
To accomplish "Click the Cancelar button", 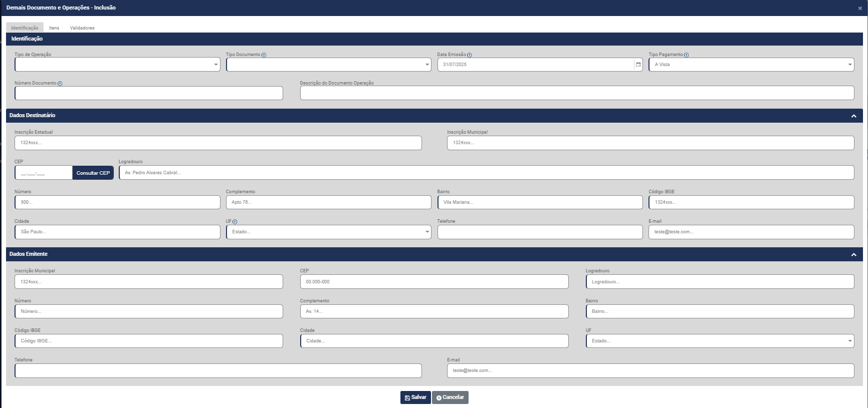I will click(450, 397).
